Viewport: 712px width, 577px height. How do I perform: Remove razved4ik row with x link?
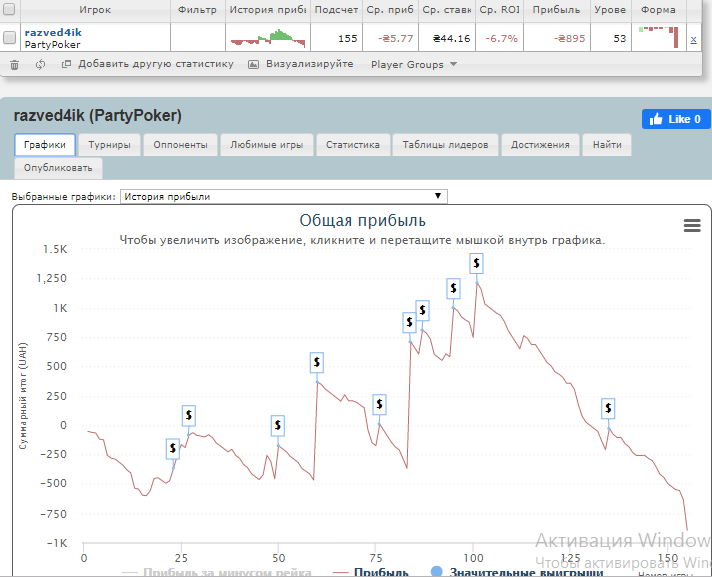693,39
